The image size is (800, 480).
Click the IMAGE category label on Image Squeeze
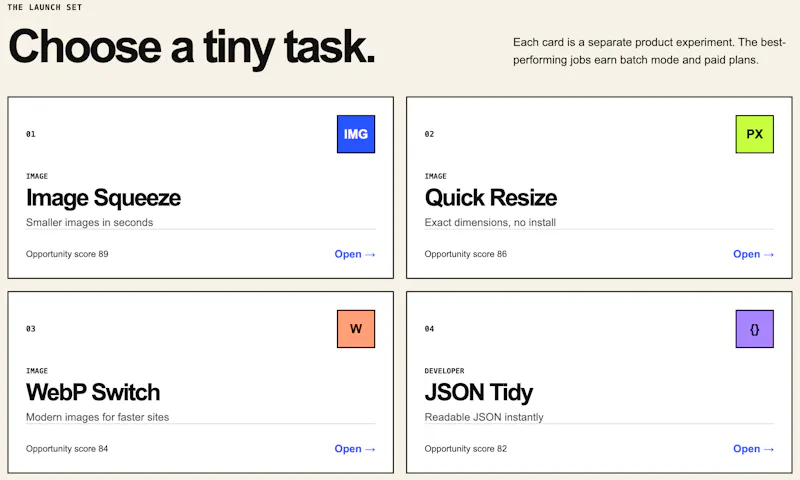pyautogui.click(x=37, y=176)
